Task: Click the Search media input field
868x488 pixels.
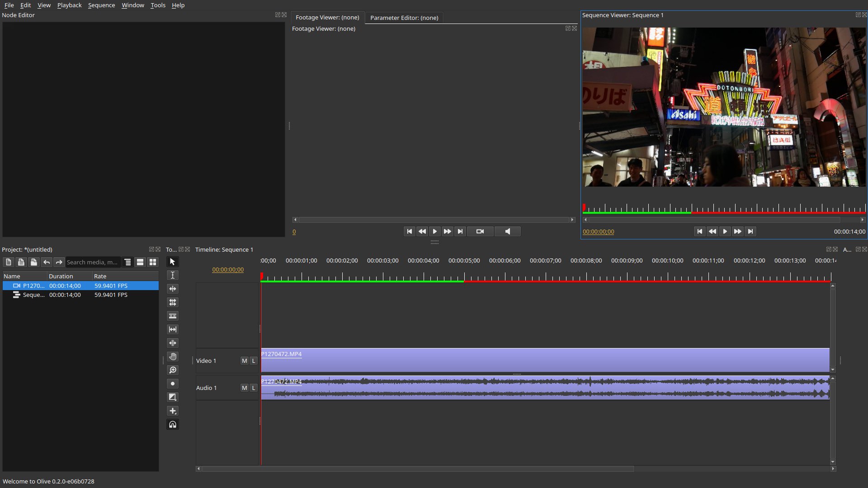Action: (93, 262)
